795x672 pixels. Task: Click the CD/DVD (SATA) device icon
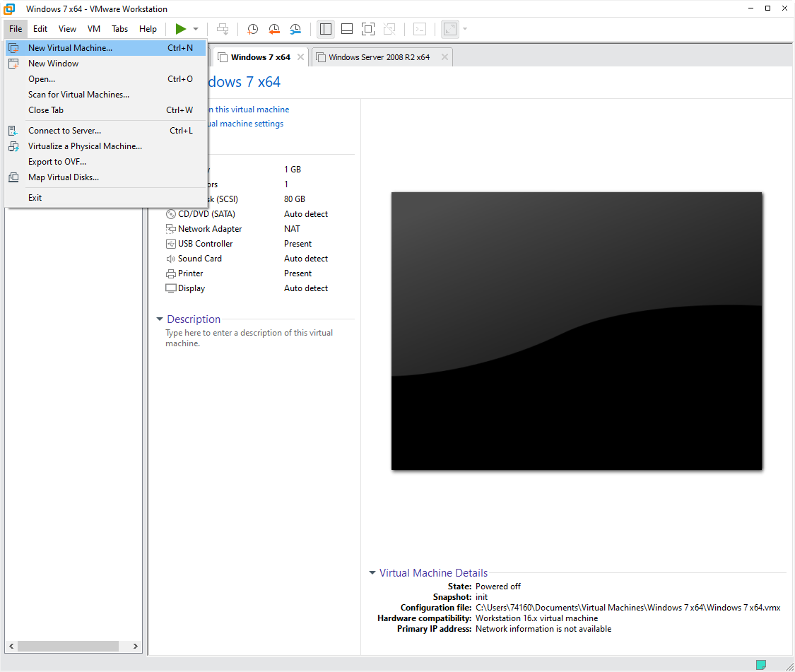coord(171,214)
